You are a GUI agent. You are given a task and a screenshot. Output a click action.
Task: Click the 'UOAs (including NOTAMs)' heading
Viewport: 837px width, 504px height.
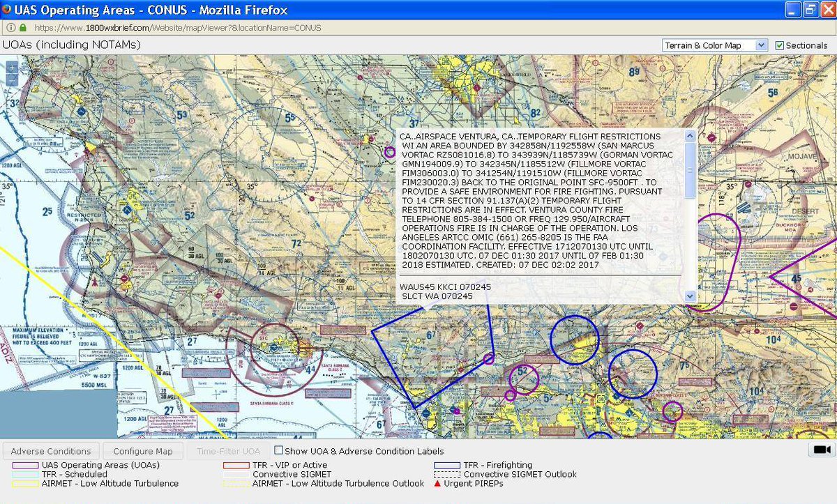point(72,45)
